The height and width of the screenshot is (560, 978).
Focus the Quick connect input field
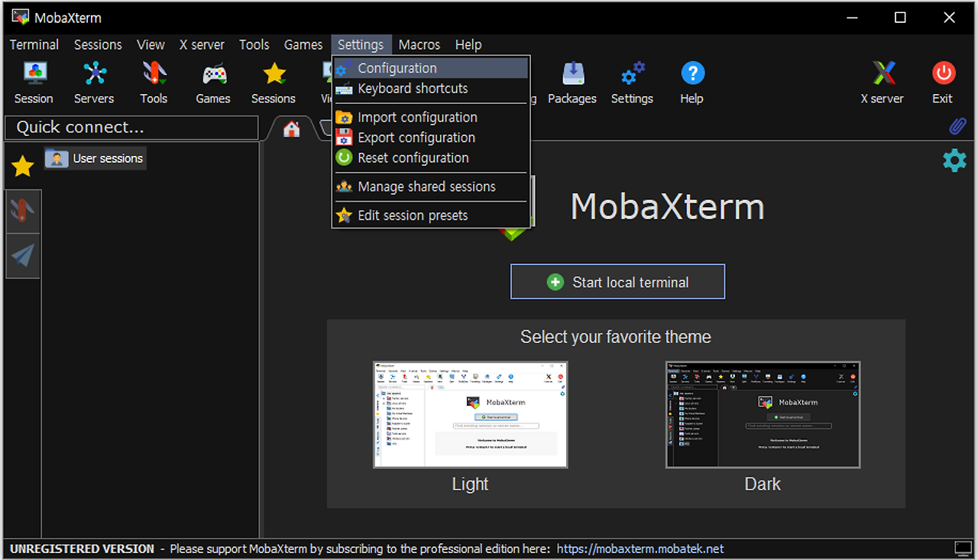(x=131, y=128)
